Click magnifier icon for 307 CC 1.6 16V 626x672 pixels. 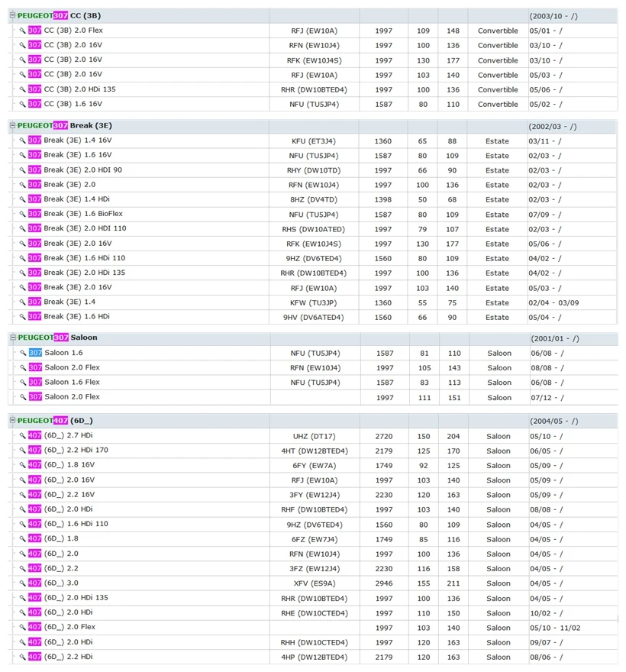(x=22, y=104)
